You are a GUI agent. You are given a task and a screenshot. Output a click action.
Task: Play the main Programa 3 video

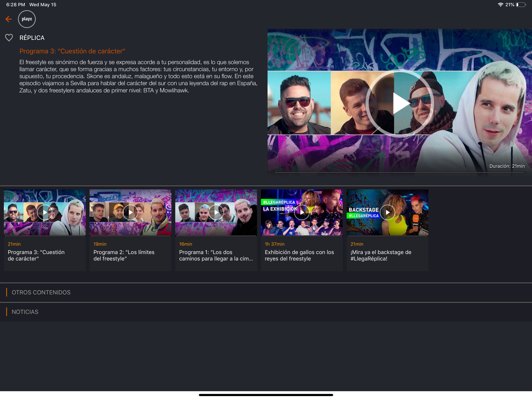399,103
